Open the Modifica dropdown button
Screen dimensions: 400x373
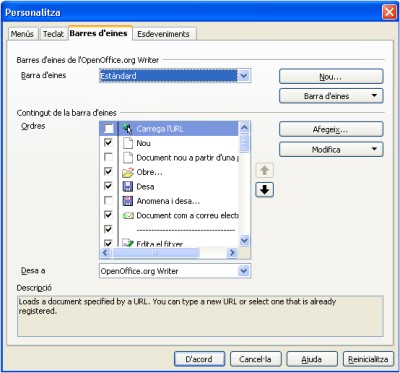point(331,150)
